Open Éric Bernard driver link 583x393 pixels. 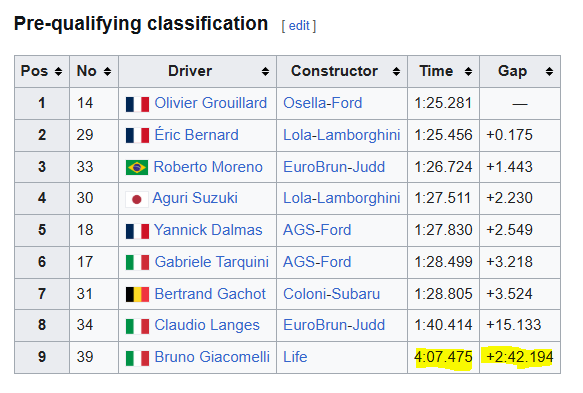point(196,135)
